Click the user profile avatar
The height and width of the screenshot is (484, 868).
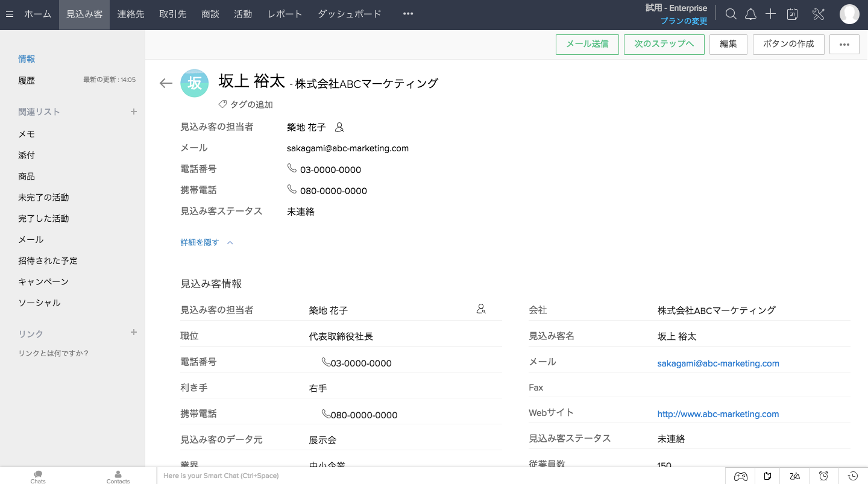pyautogui.click(x=849, y=14)
